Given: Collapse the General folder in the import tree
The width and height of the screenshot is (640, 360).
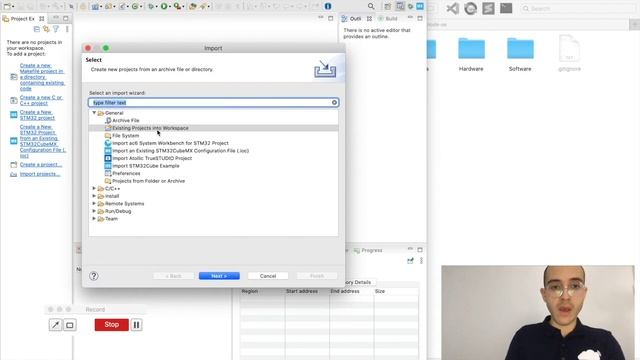Looking at the screenshot, I should [x=94, y=113].
